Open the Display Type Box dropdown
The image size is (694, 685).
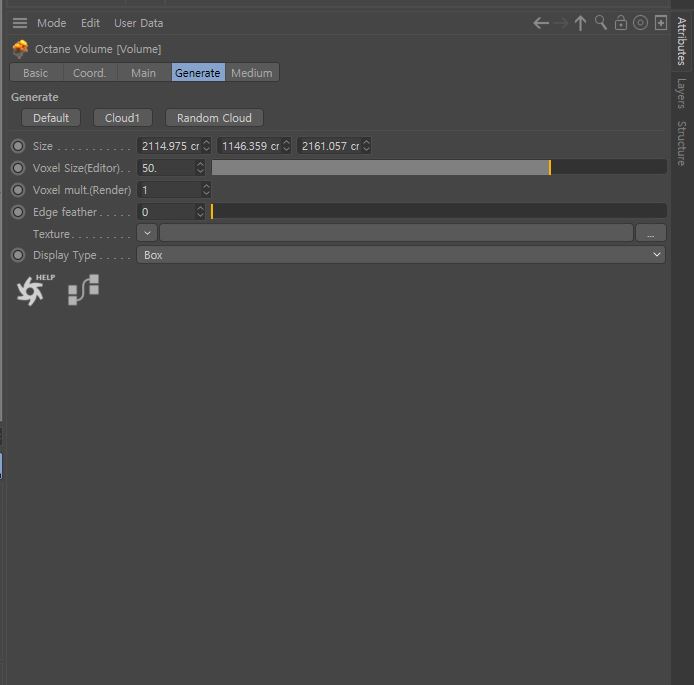401,255
